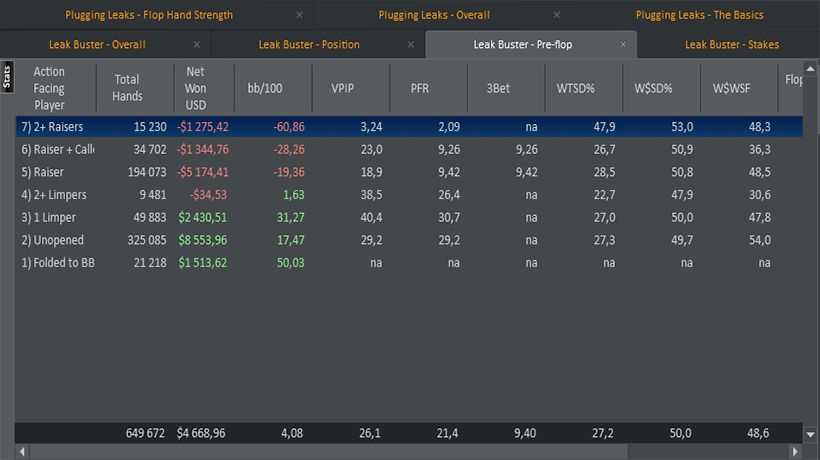The height and width of the screenshot is (460, 820).
Task: Click W$SD% value 53,0
Action: [682, 126]
